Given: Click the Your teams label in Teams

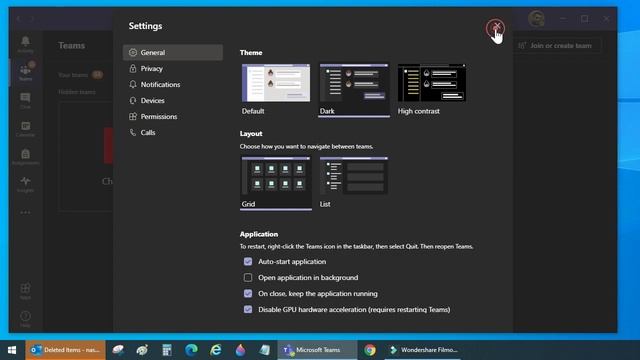Looking at the screenshot, I should 73,75.
